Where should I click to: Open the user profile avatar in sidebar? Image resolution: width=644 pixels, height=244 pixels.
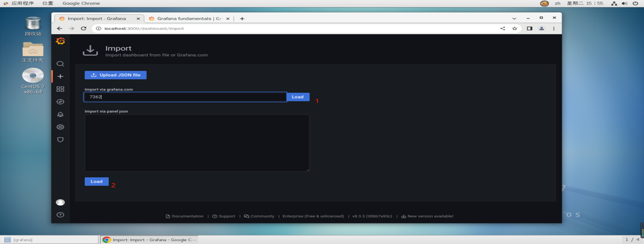(60, 202)
